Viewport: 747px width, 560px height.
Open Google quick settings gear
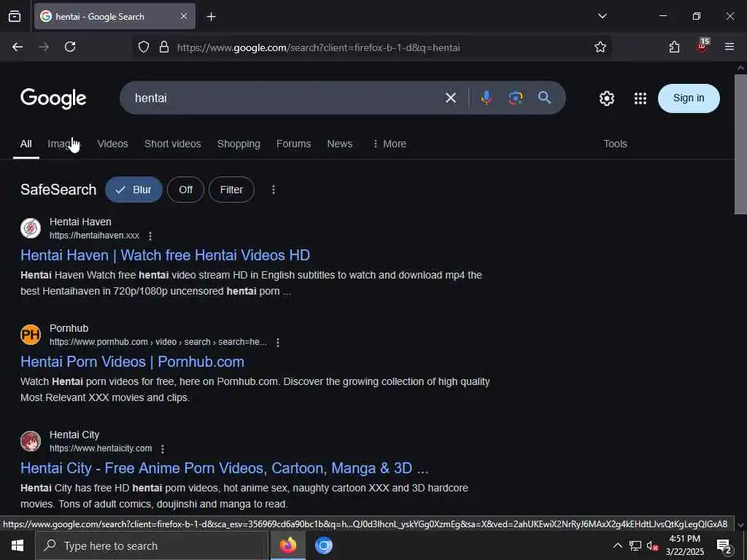[x=606, y=98]
